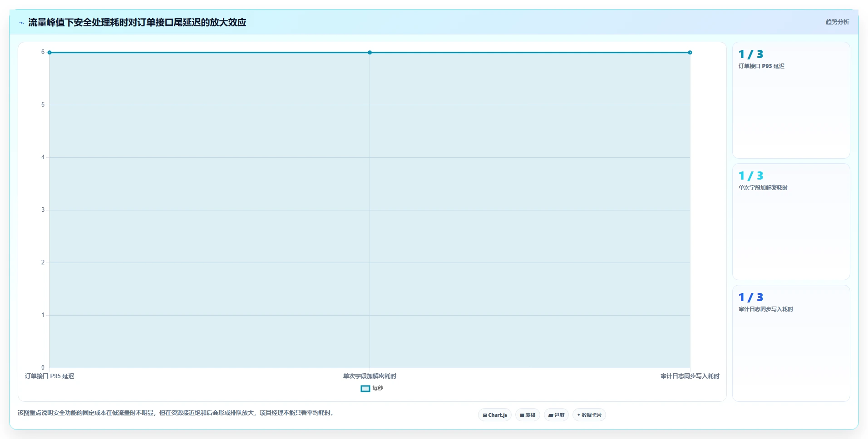Open the 单次字段加解密耗时 stat card
868x439 pixels.
click(x=791, y=222)
